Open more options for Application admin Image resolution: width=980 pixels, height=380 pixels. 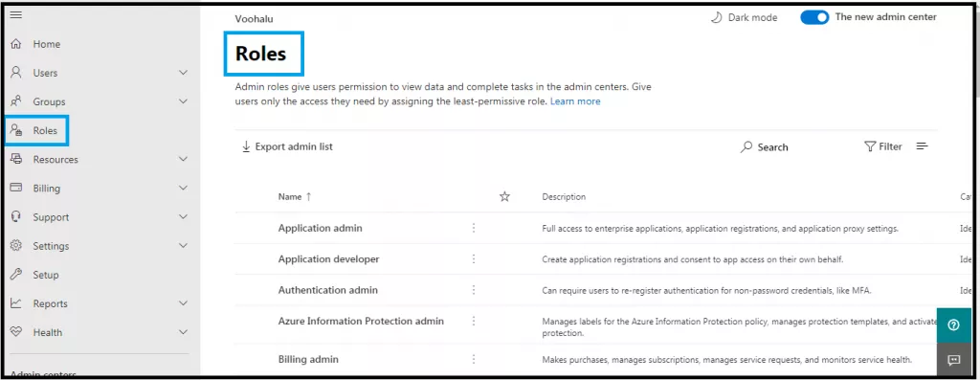(474, 228)
